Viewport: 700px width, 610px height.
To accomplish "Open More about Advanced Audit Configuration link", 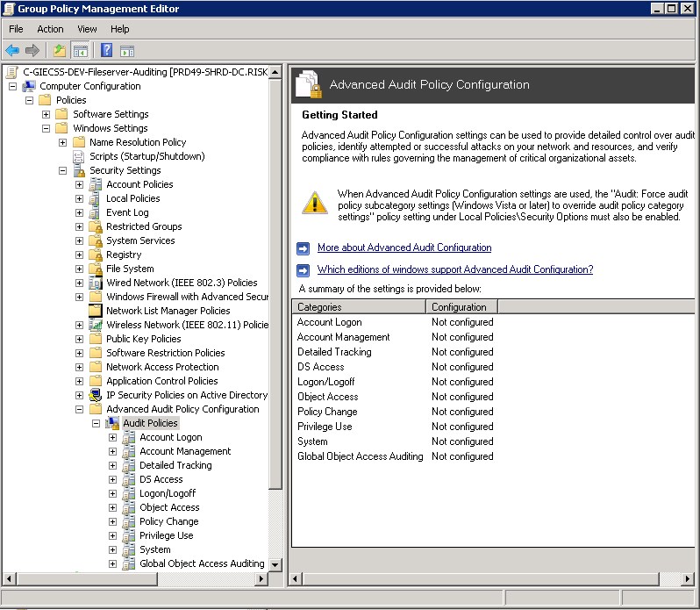I will (404, 248).
